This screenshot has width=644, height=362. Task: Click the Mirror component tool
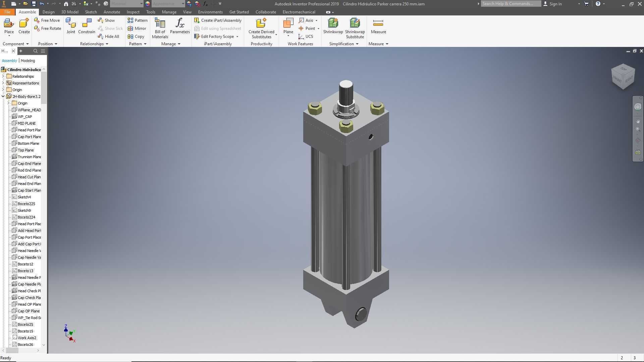pos(137,28)
